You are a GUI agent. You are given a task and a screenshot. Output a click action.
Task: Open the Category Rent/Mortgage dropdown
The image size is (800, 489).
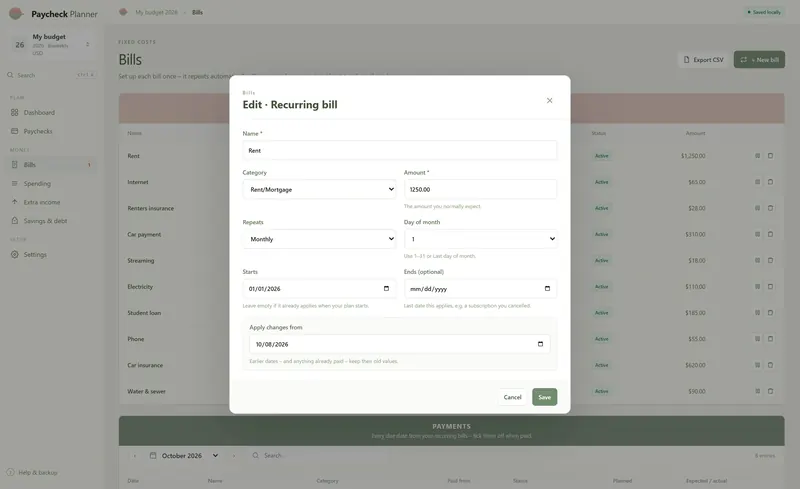point(319,189)
